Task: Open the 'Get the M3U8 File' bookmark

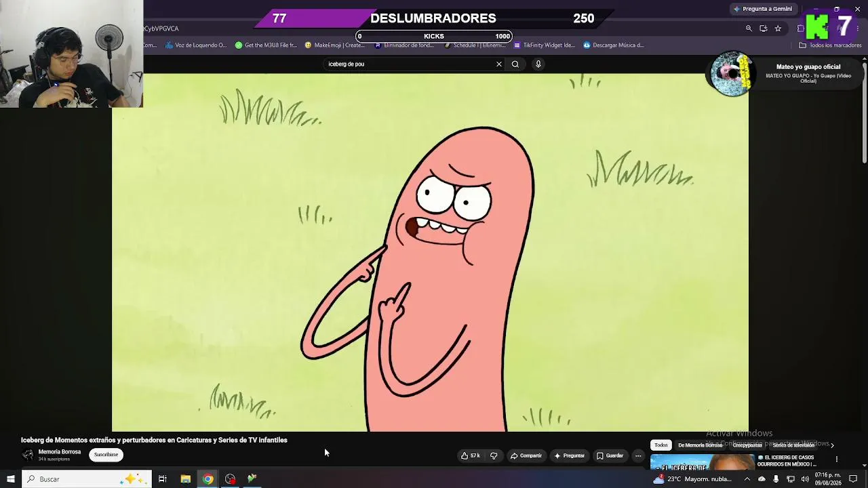Action: point(266,45)
